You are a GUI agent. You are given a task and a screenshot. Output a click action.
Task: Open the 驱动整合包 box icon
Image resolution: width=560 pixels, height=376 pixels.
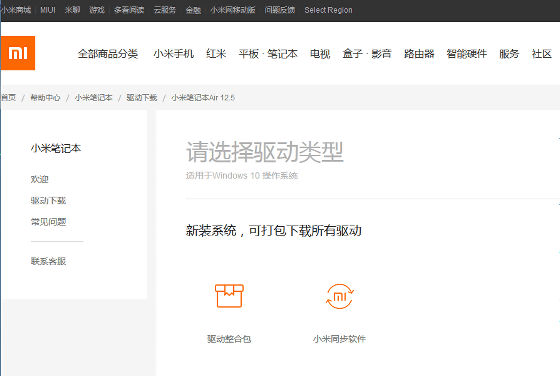tap(229, 296)
